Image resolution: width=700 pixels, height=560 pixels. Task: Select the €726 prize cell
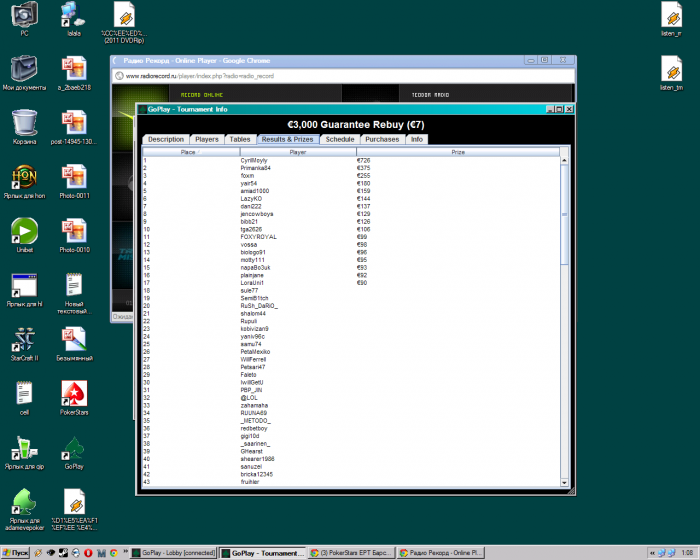click(x=363, y=160)
